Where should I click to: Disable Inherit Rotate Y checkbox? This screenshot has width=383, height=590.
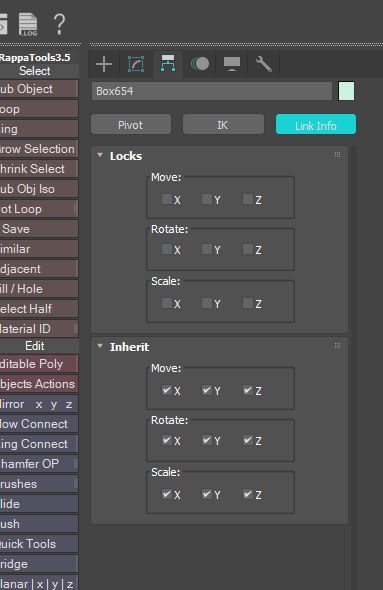click(x=207, y=440)
